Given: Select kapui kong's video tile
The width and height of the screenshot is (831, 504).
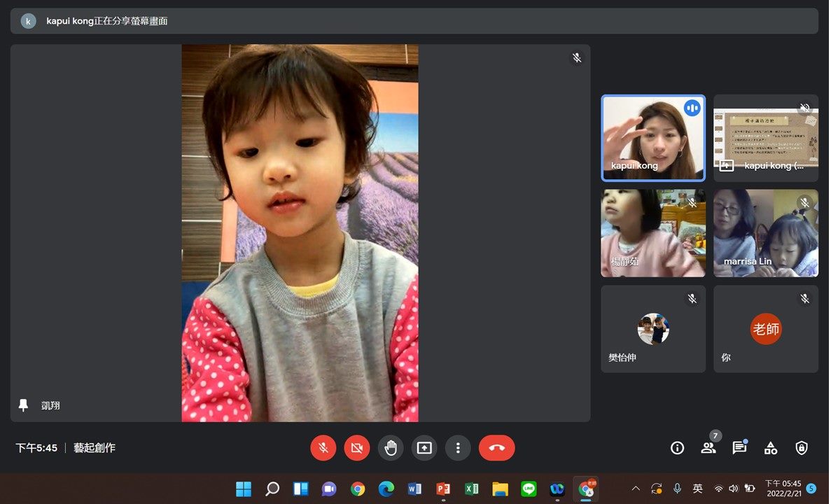Looking at the screenshot, I should [x=653, y=139].
